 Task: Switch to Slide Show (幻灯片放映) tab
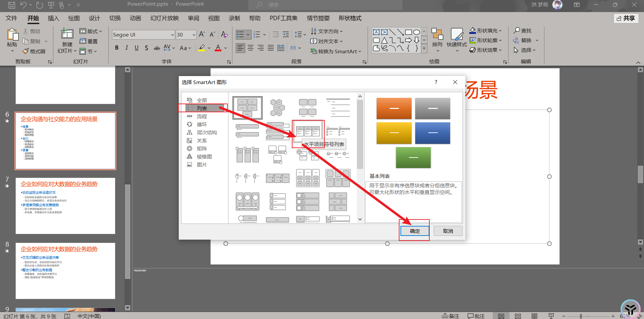pos(164,18)
